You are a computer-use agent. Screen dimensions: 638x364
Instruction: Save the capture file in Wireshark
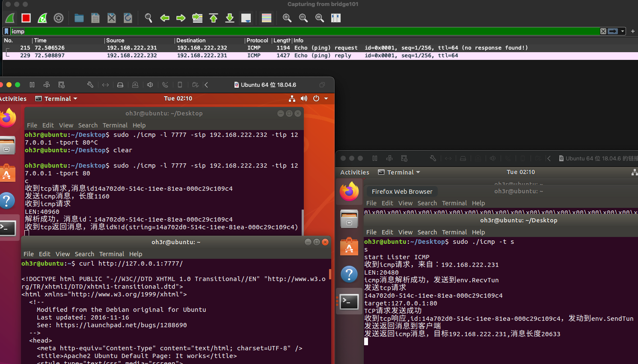coord(95,18)
